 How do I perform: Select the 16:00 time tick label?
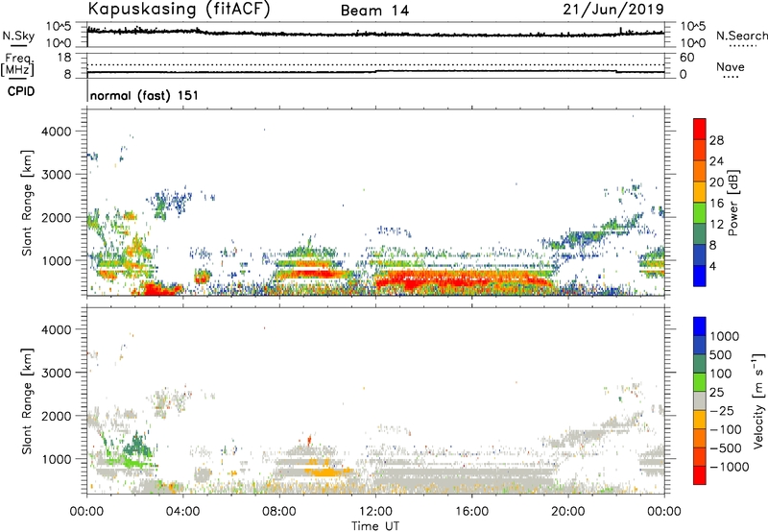point(471,512)
